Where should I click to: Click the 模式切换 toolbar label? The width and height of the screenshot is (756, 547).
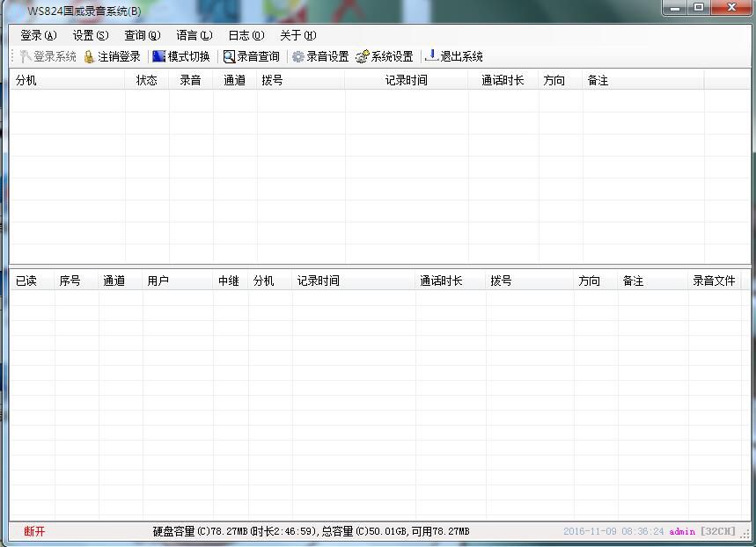click(x=189, y=57)
